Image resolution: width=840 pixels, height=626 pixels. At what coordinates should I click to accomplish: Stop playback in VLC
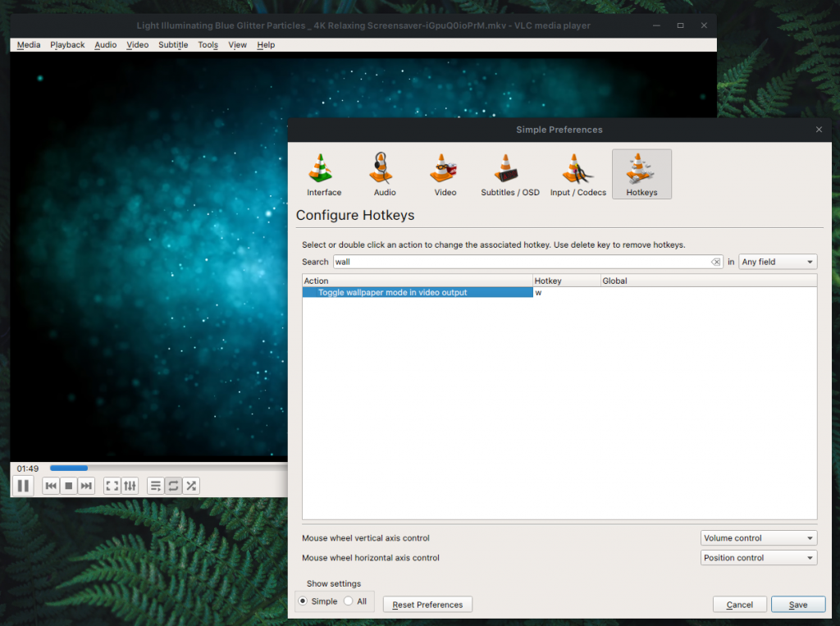pyautogui.click(x=69, y=487)
